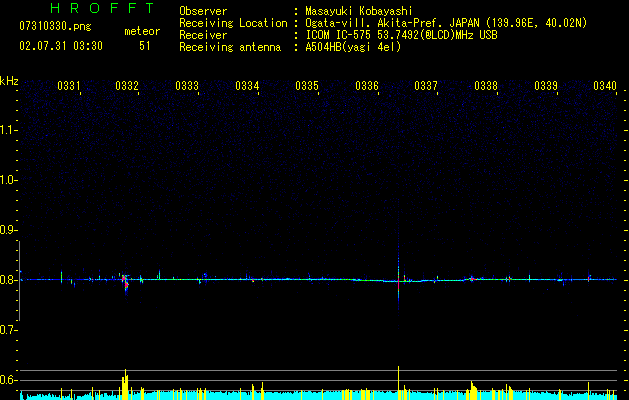Click the HROFFT title text
This screenshot has width=629, height=400.
click(x=102, y=8)
